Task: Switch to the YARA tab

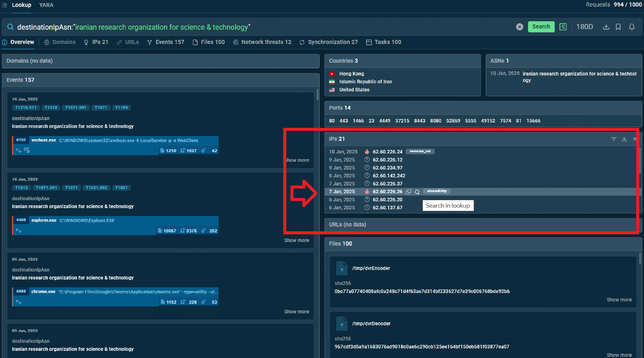Action: [x=46, y=5]
